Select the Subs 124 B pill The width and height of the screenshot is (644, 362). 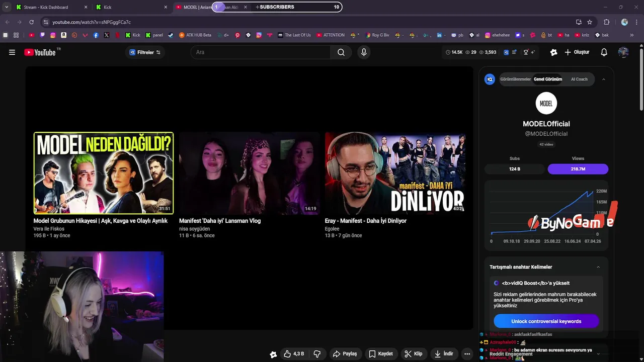[515, 169]
